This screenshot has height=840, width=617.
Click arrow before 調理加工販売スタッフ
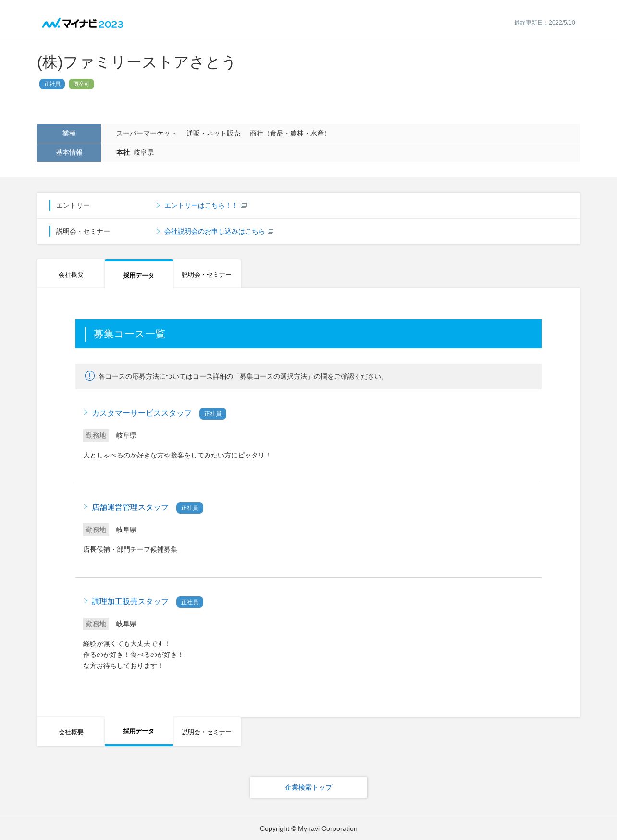tap(86, 601)
